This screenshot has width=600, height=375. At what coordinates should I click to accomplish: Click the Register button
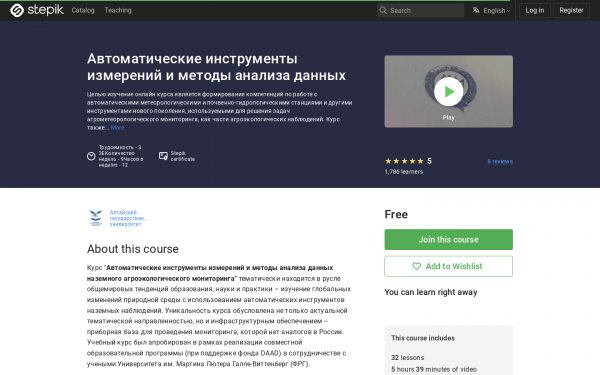(571, 10)
